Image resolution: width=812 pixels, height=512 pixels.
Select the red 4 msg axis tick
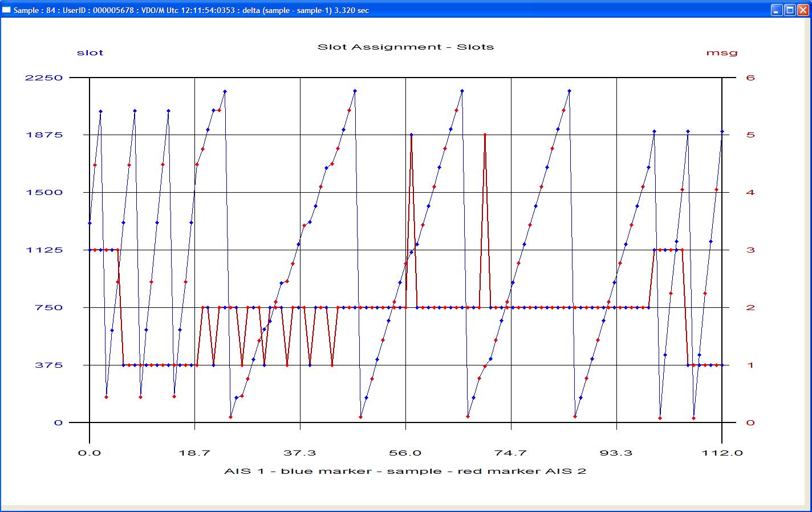pos(750,193)
